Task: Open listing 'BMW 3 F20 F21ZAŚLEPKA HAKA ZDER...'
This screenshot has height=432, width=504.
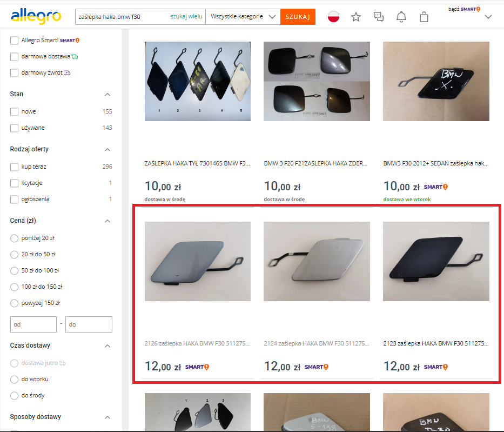Action: (315, 163)
